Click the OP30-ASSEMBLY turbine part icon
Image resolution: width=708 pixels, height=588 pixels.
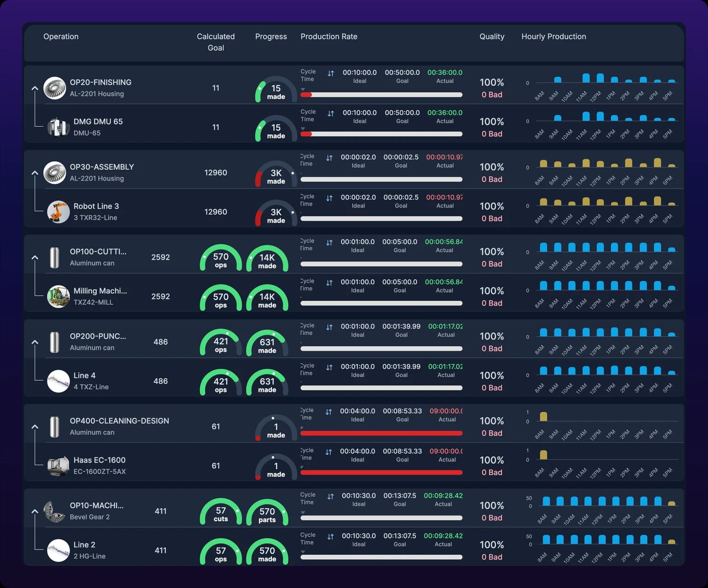54,172
